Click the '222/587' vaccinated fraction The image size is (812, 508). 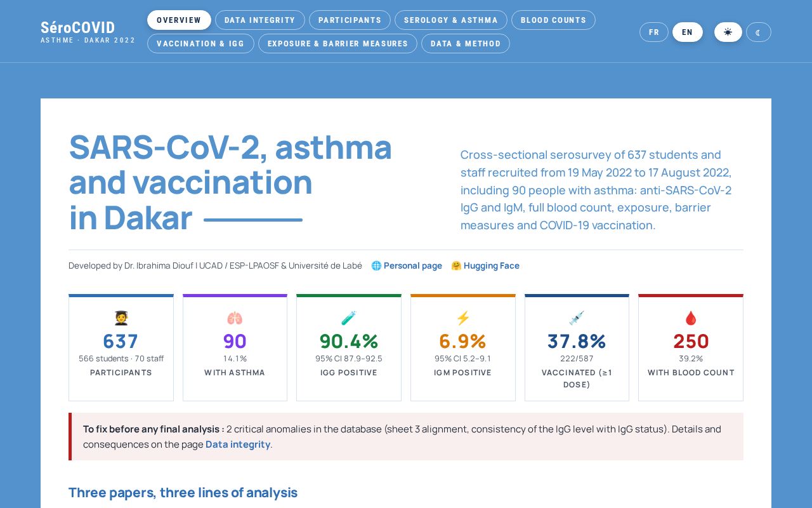tap(577, 359)
